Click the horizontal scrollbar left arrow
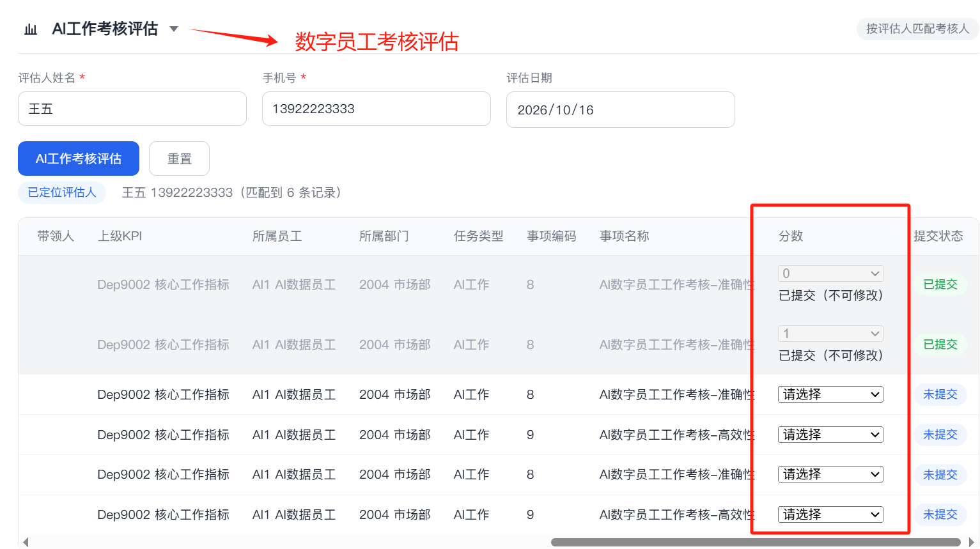The image size is (980, 549). coord(26,542)
